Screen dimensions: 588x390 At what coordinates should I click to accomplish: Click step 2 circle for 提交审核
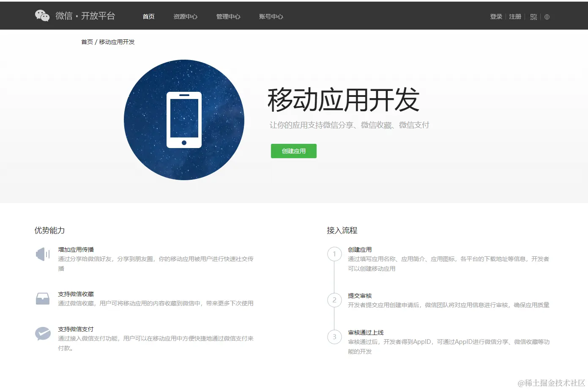(334, 300)
